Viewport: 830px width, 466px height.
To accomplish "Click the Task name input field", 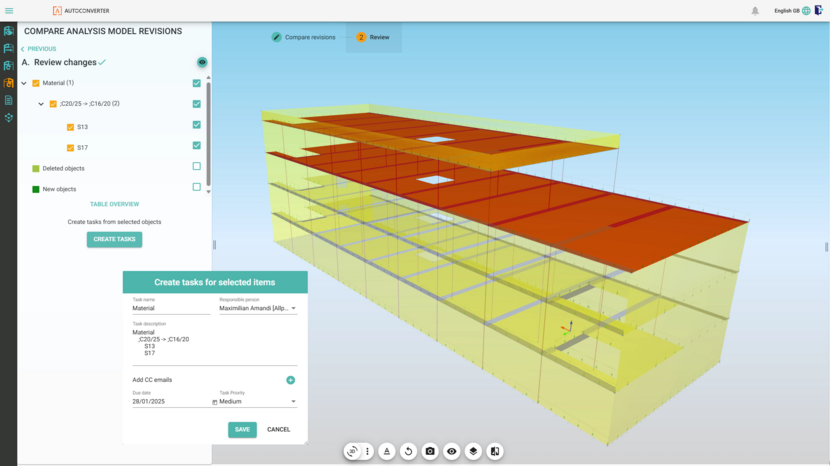I will pyautogui.click(x=170, y=309).
